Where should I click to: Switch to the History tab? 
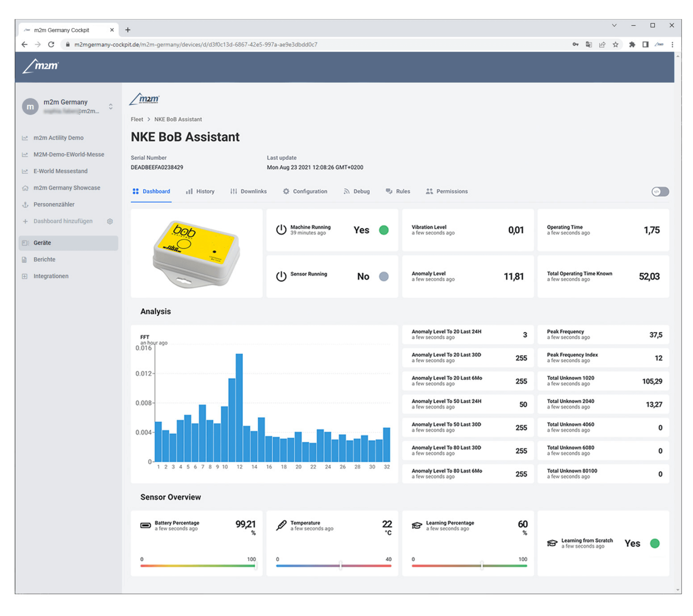tap(200, 191)
